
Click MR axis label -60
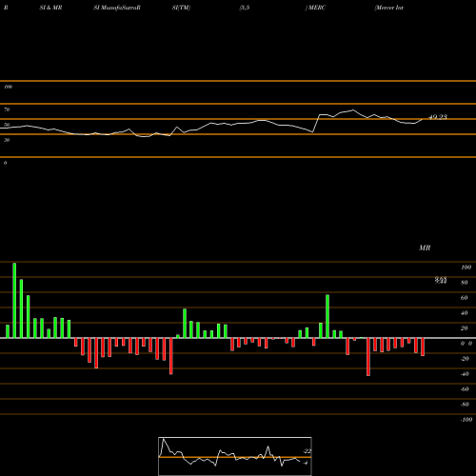pos(465,389)
